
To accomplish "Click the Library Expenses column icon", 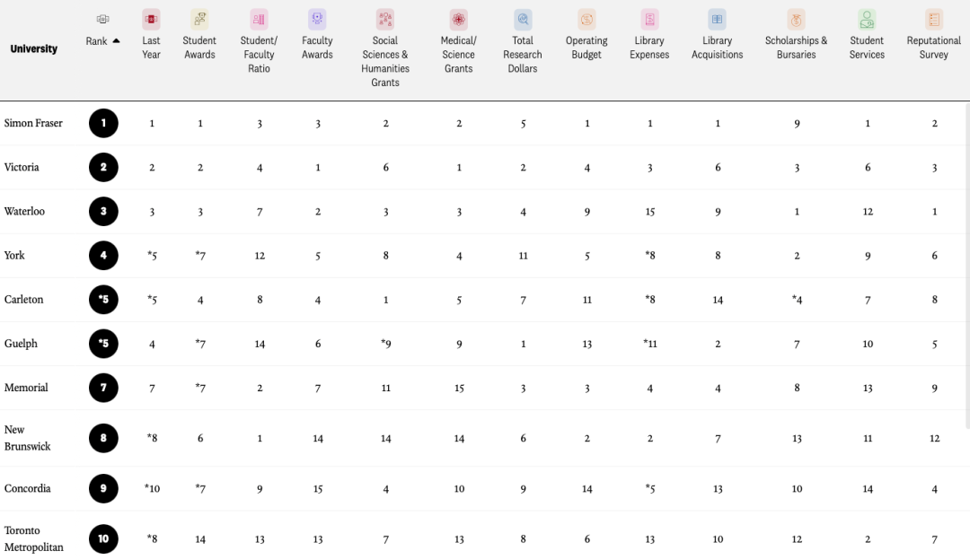I will 649,19.
